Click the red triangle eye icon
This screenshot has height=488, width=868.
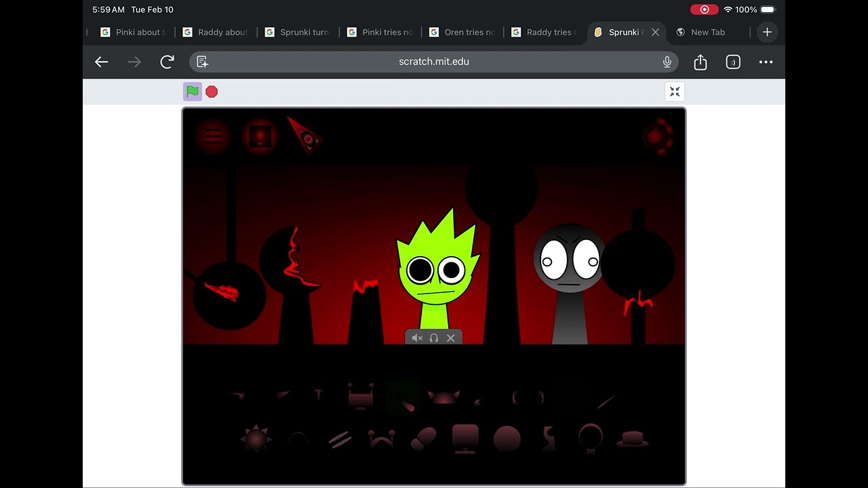click(304, 135)
